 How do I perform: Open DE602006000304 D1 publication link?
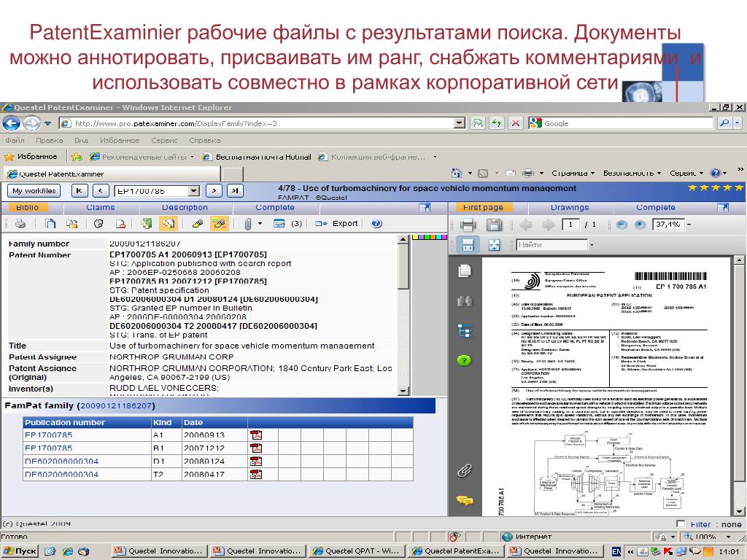61,462
